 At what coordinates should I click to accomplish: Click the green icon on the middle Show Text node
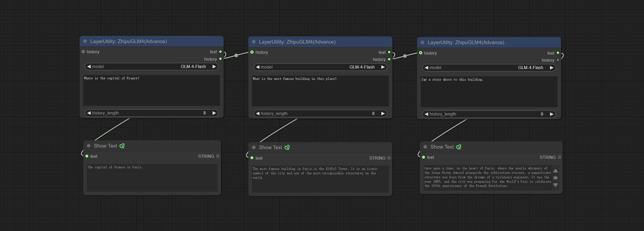pyautogui.click(x=287, y=148)
